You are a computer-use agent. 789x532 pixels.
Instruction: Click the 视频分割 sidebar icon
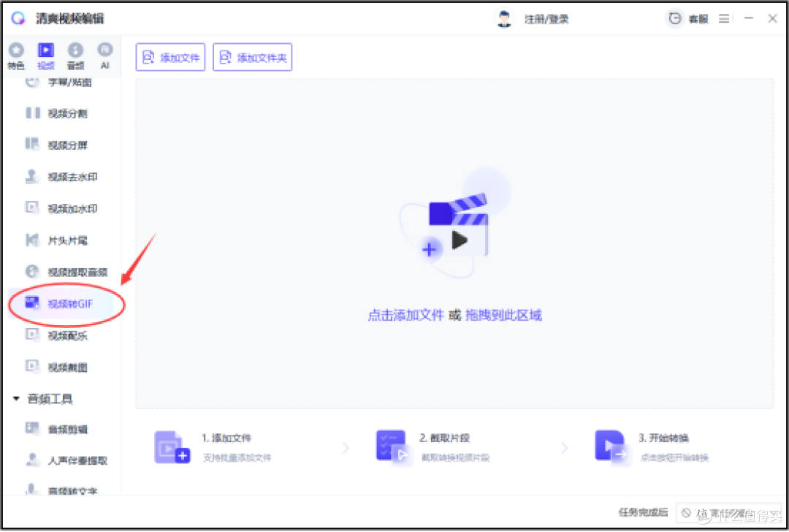33,113
